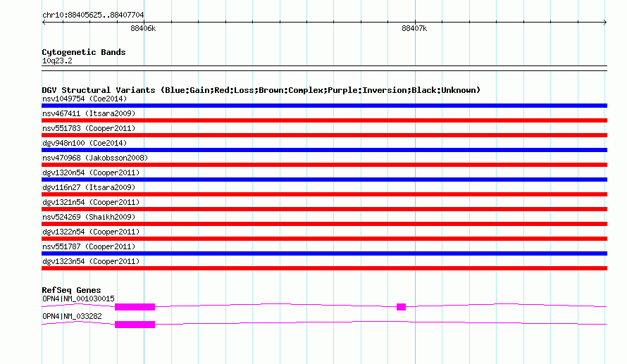Click the dgv1321n54 (Cooper2011) label
Screen dimensions: 627x364
pyautogui.click(x=91, y=202)
